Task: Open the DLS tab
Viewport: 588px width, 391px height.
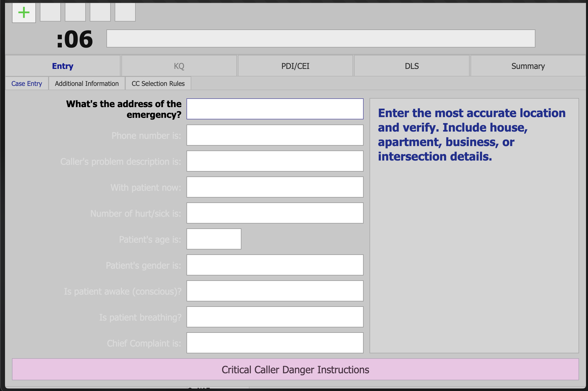Action: [412, 66]
